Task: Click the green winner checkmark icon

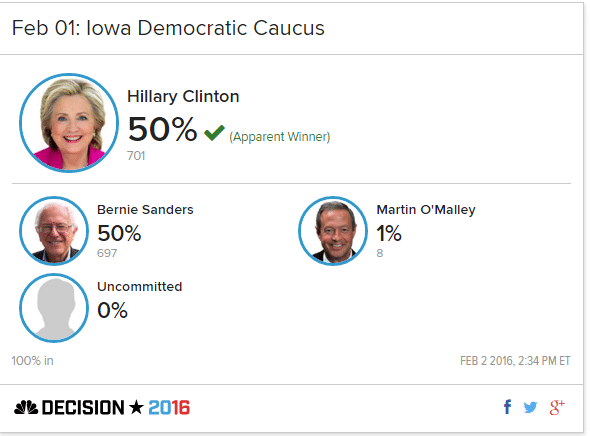Action: click(x=214, y=133)
